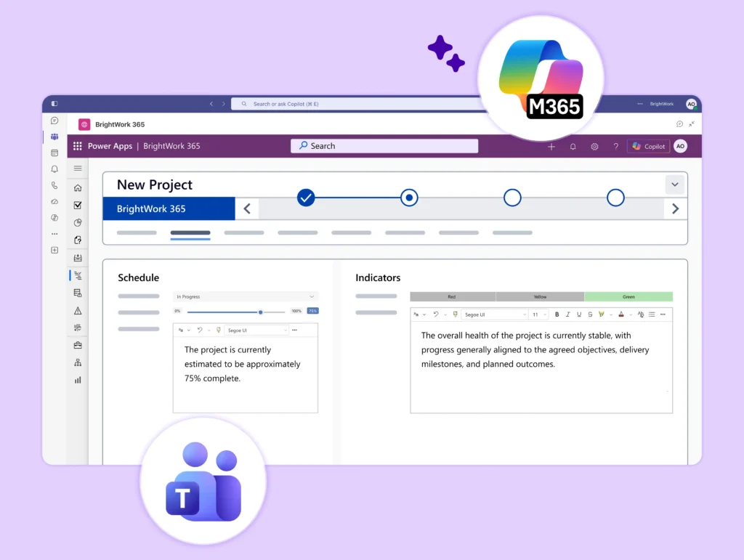Open the Teams Calls phone icon
744x560 pixels.
[54, 185]
